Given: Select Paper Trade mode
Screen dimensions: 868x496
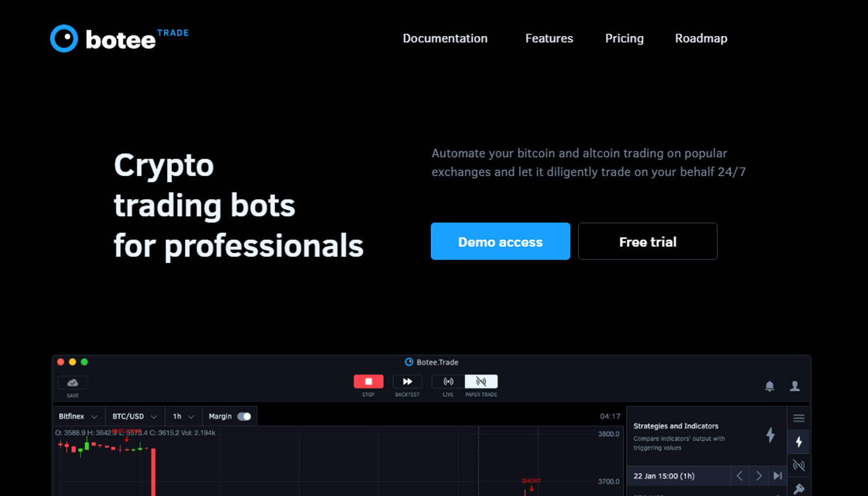Looking at the screenshot, I should point(481,381).
